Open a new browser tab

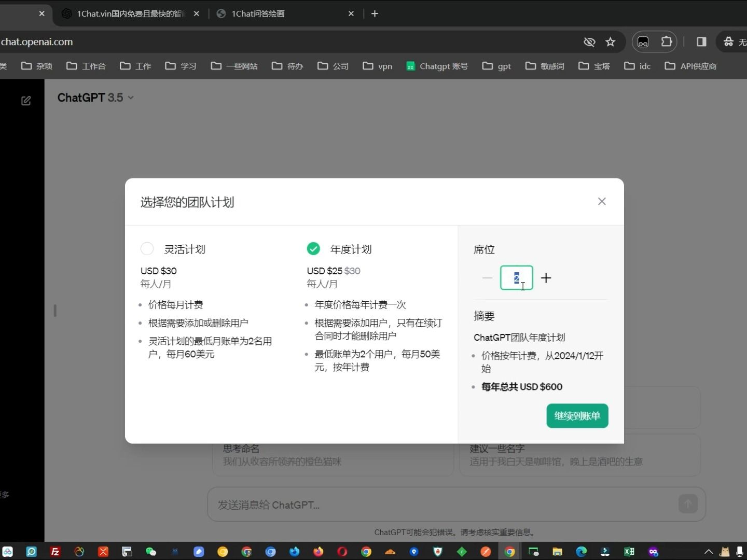pos(375,13)
